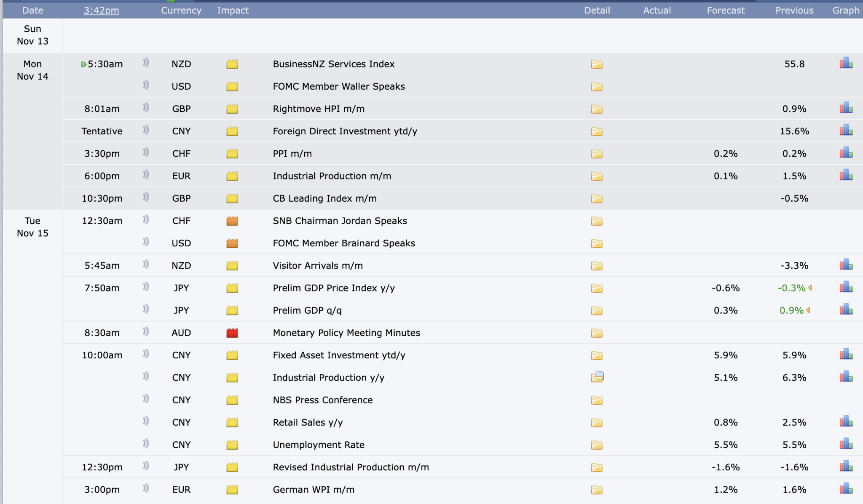Toggle alert bell for Rightmove HPI m/m
863x504 pixels.
[x=146, y=107]
